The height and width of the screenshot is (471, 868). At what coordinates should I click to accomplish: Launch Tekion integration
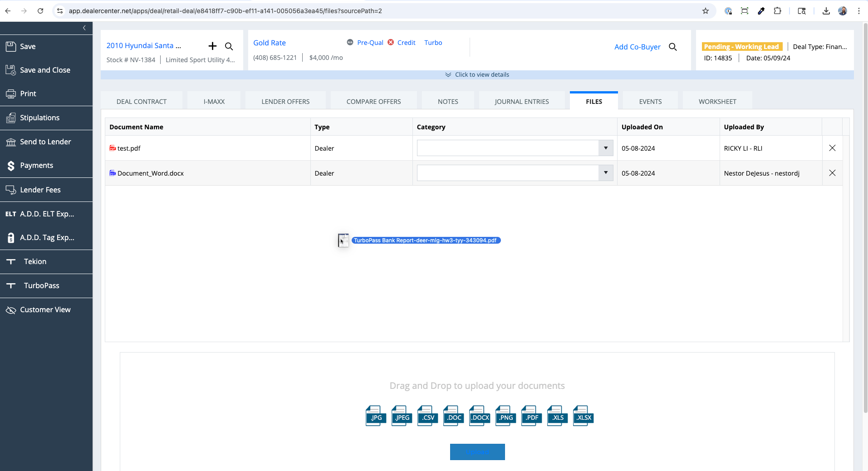point(35,261)
